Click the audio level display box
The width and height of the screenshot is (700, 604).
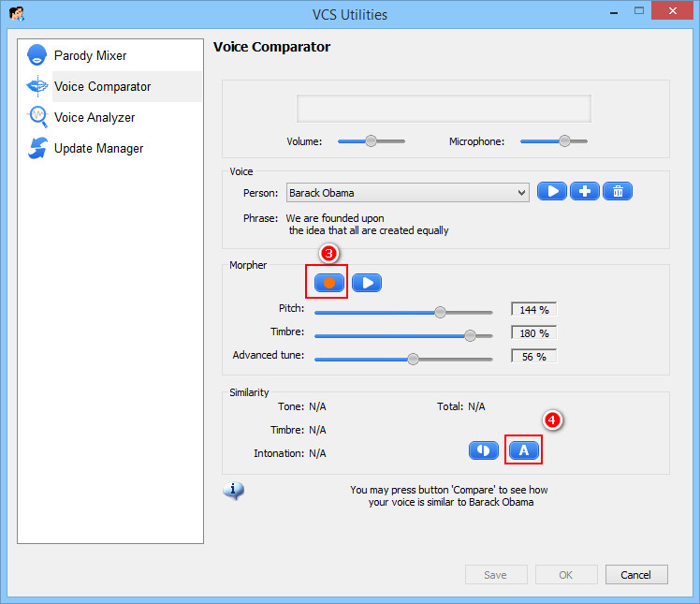click(444, 109)
